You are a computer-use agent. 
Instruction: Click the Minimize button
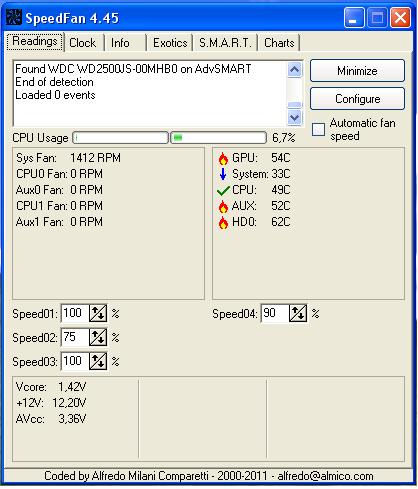(357, 71)
